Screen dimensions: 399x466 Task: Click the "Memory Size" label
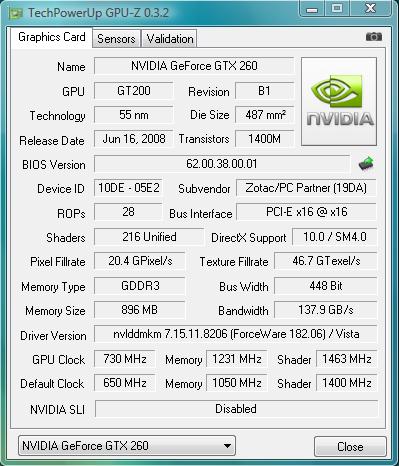click(55, 311)
